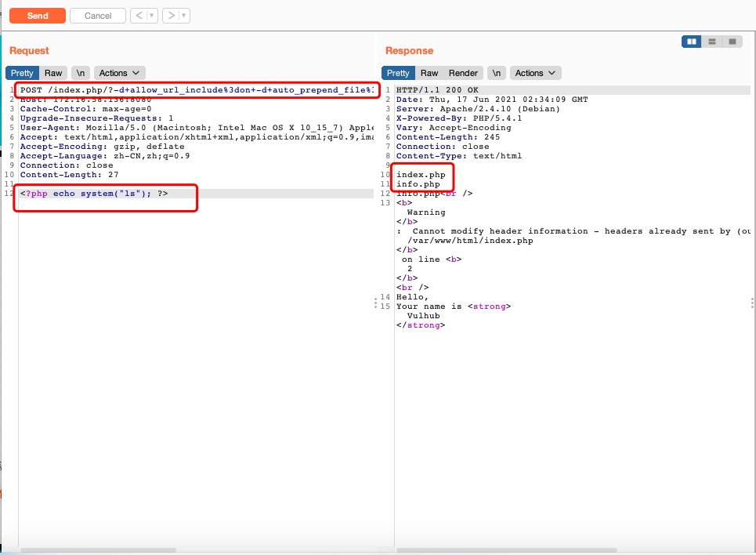Click index.php in the response body

(x=421, y=175)
